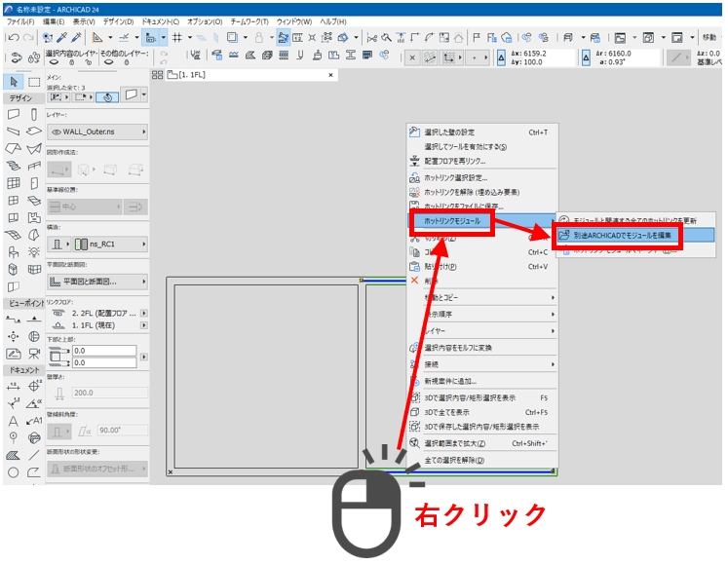
Task: Close the [1. 1FL] tab with its x
Action: pyautogui.click(x=330, y=75)
